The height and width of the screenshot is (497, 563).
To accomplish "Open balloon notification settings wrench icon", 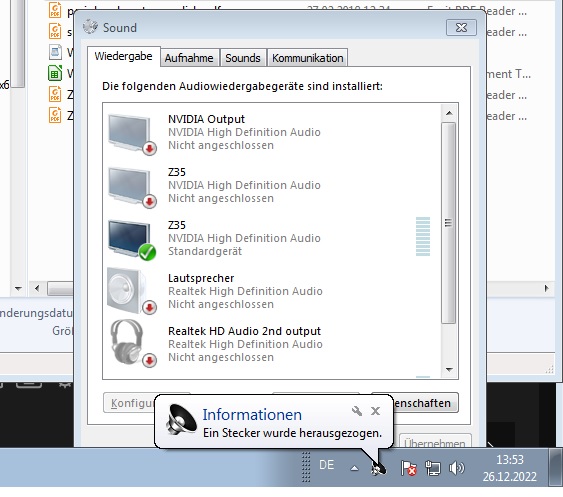I will pyautogui.click(x=357, y=411).
